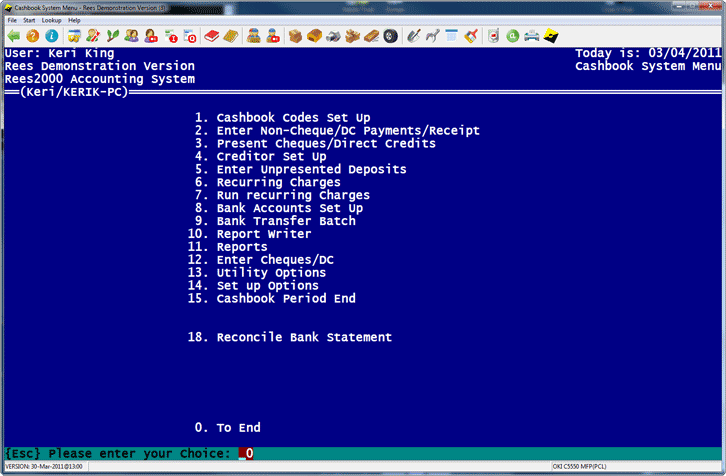The image size is (726, 476).
Task: Click the black tyre icon
Action: [390, 36]
